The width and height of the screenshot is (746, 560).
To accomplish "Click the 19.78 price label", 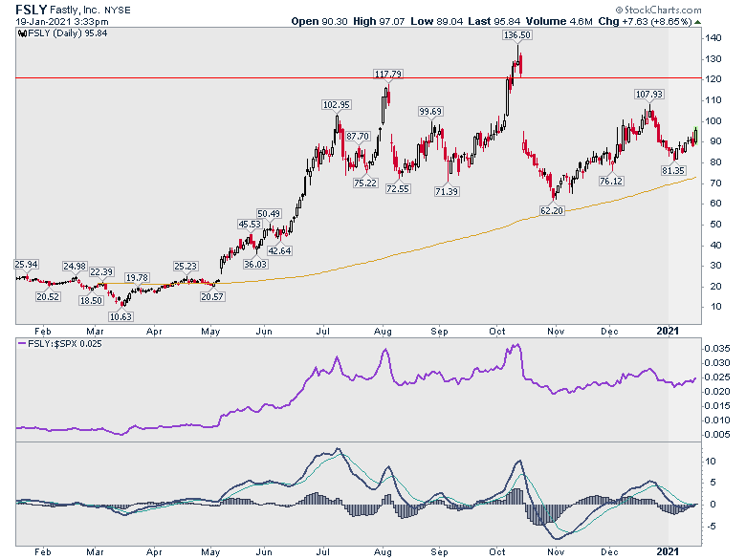I will pyautogui.click(x=137, y=278).
